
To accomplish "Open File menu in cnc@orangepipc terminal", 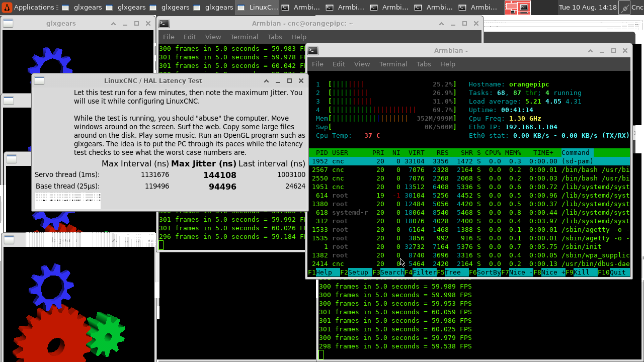I will click(169, 37).
